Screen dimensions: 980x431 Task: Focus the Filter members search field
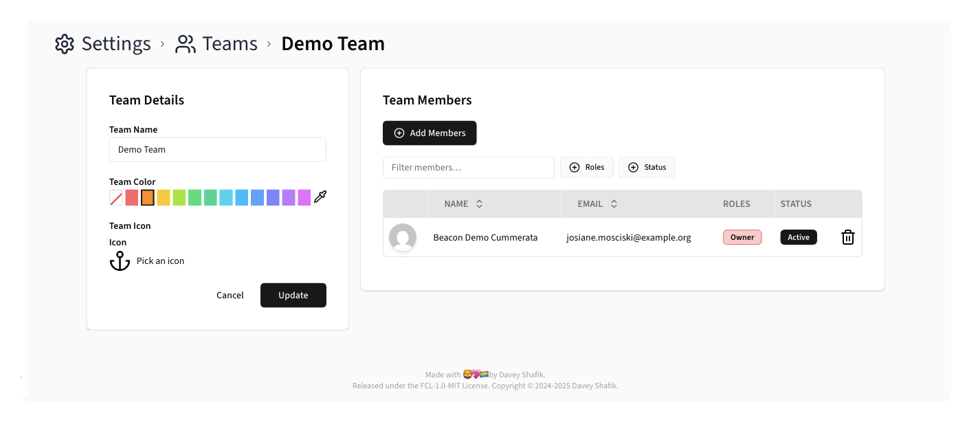tap(468, 168)
